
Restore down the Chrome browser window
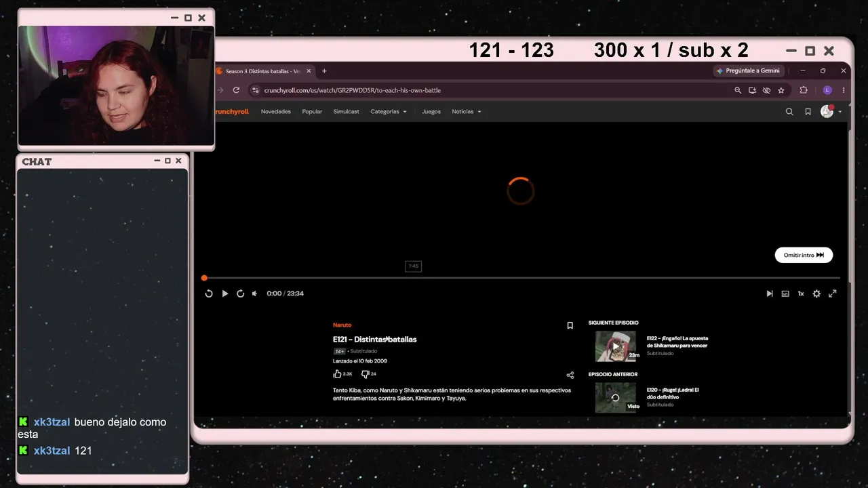coord(823,70)
